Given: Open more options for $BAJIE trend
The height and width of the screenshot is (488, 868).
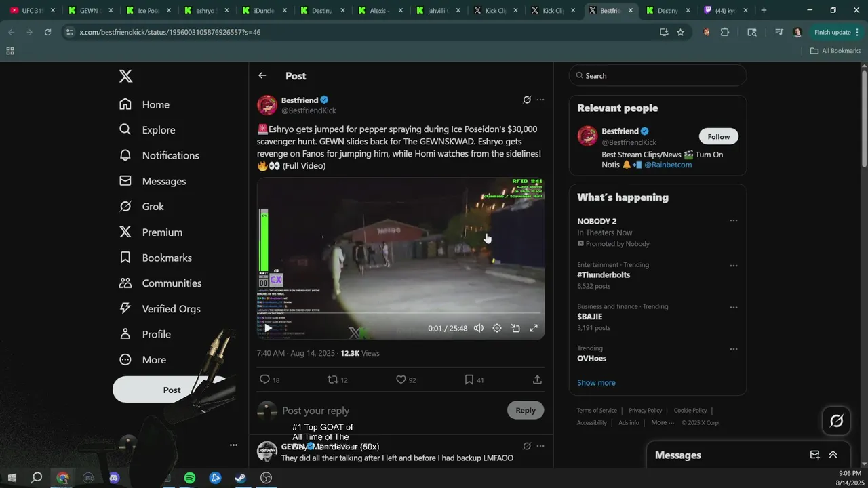Looking at the screenshot, I should point(733,307).
